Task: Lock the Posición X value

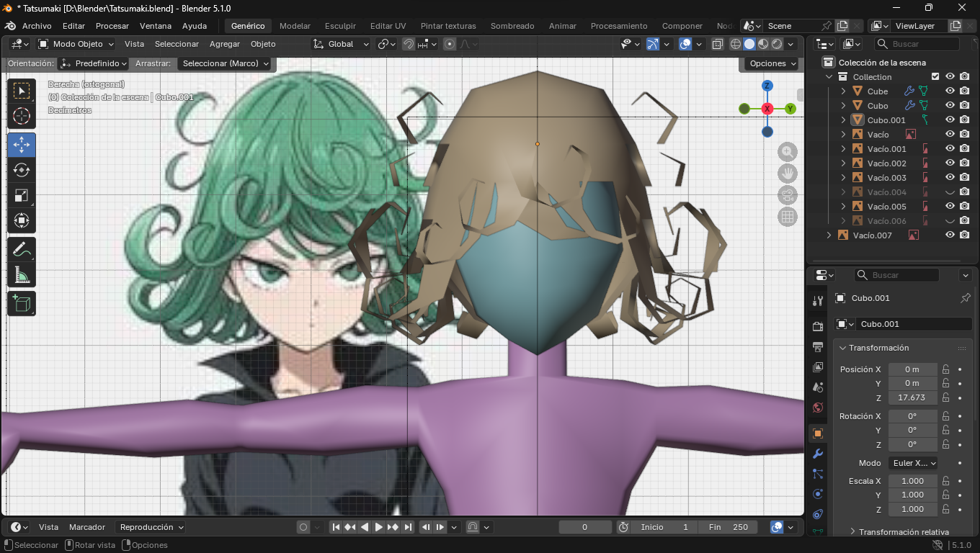Action: click(946, 369)
